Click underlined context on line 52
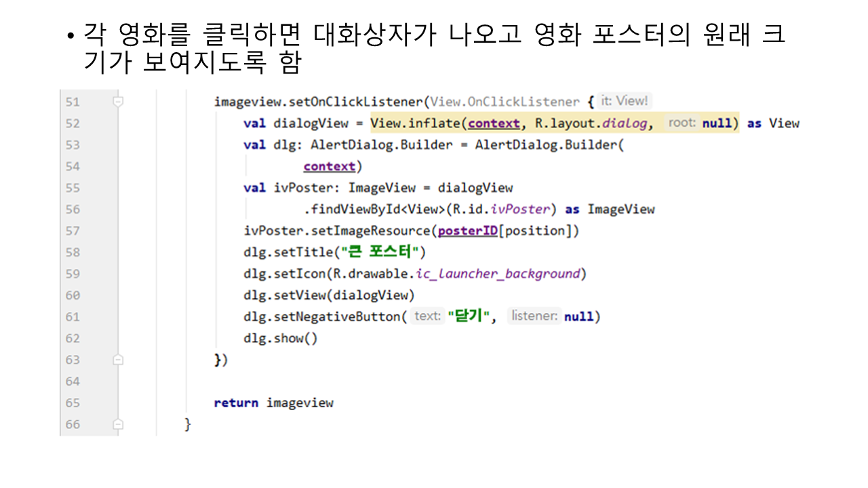 coord(494,123)
